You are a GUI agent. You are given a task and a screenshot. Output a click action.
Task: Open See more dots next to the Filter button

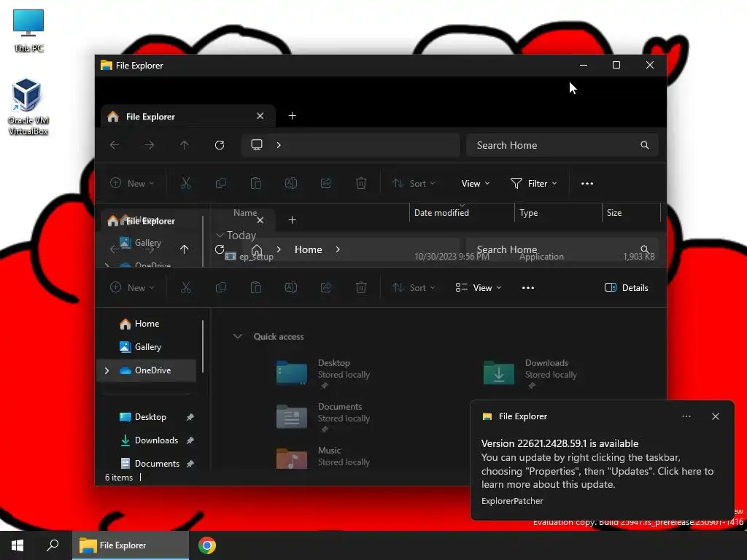[x=587, y=183]
